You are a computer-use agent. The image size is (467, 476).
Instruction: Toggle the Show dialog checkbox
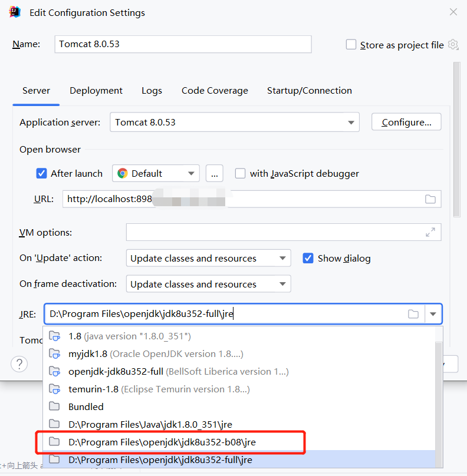[308, 258]
